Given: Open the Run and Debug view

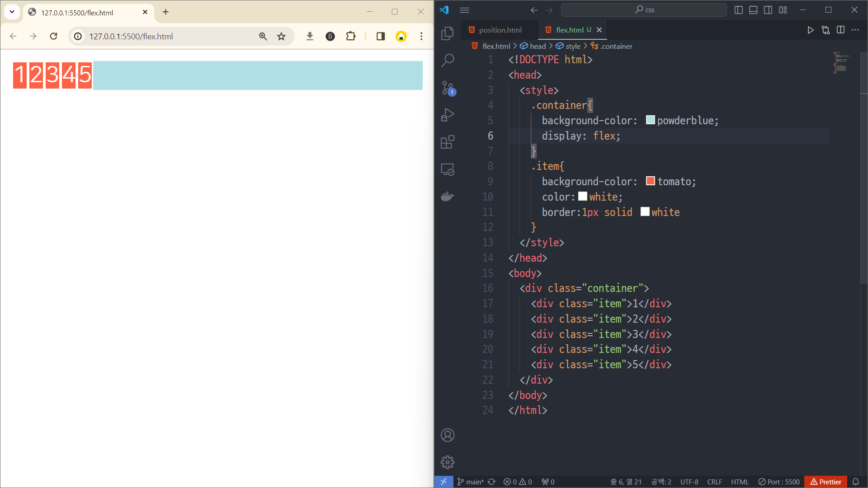Looking at the screenshot, I should (447, 115).
